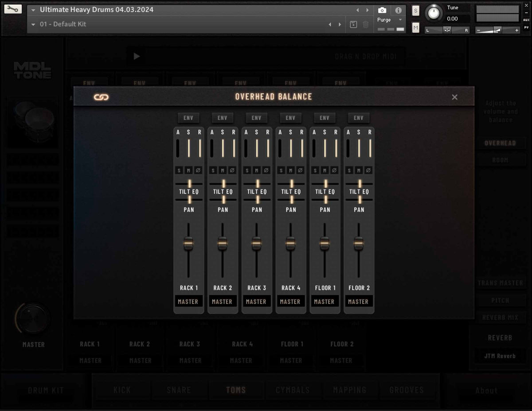Viewport: 532px width, 411px height.
Task: Open Rack 1 MASTER output selector
Action: (x=188, y=302)
